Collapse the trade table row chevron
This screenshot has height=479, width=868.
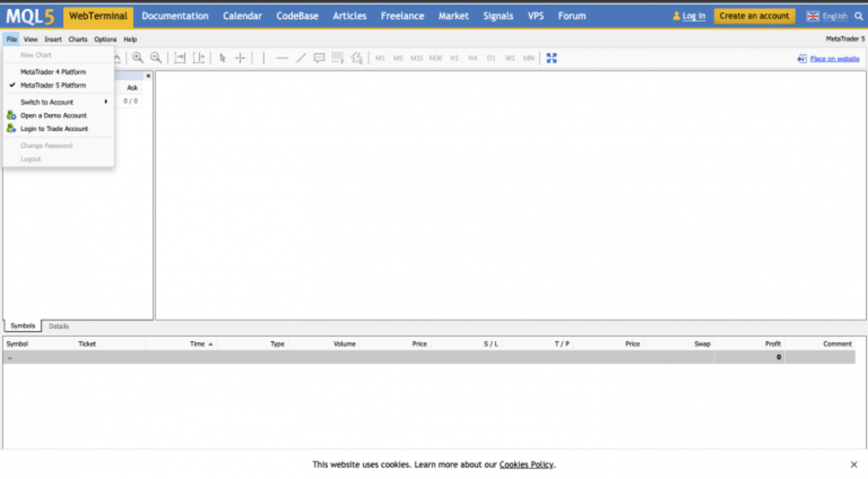pos(9,358)
